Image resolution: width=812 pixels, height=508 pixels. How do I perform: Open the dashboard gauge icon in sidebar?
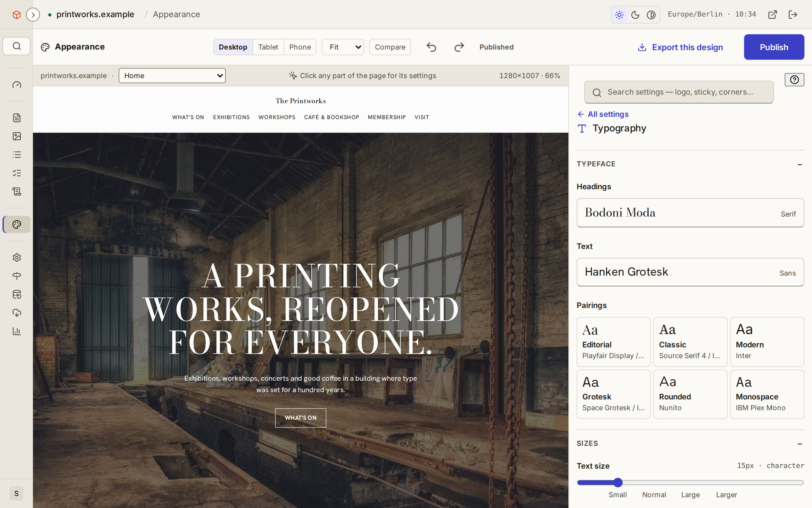17,85
